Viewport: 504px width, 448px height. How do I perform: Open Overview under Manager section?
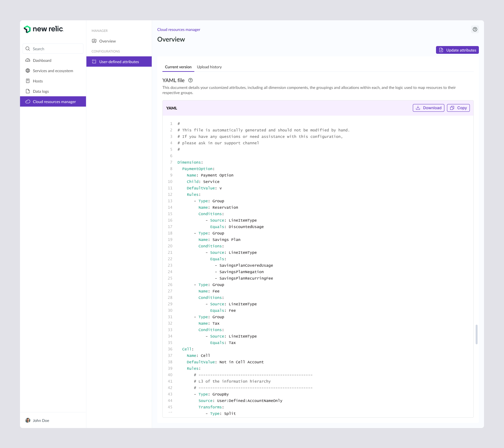pos(119,41)
